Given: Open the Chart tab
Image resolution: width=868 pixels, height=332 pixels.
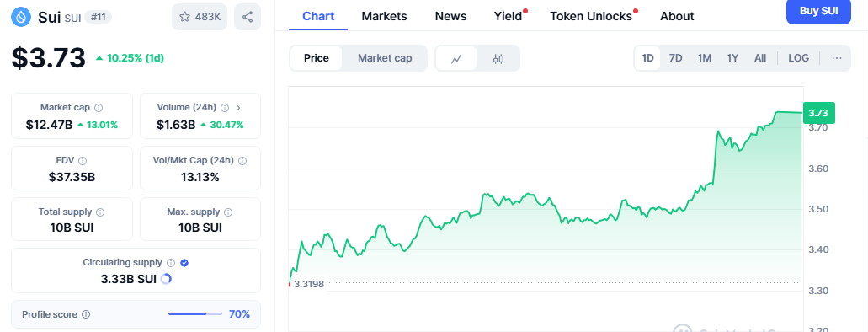Looking at the screenshot, I should tap(318, 16).
